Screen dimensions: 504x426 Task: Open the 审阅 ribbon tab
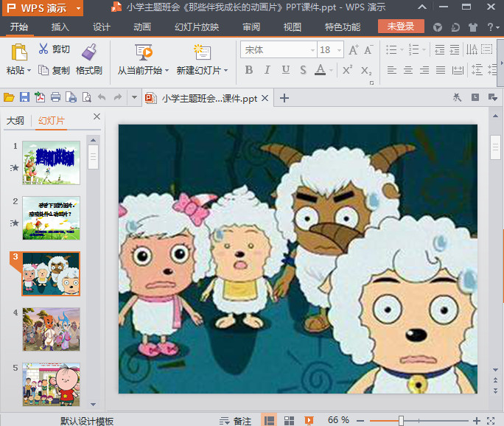[x=251, y=27]
